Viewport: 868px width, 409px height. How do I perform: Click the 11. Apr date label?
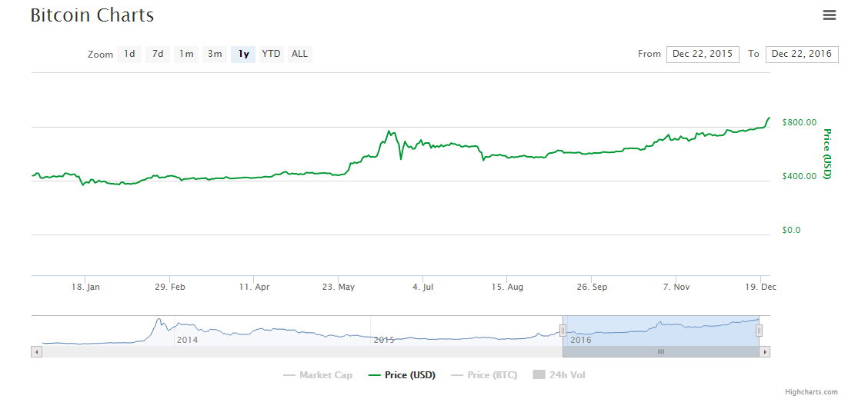[254, 287]
